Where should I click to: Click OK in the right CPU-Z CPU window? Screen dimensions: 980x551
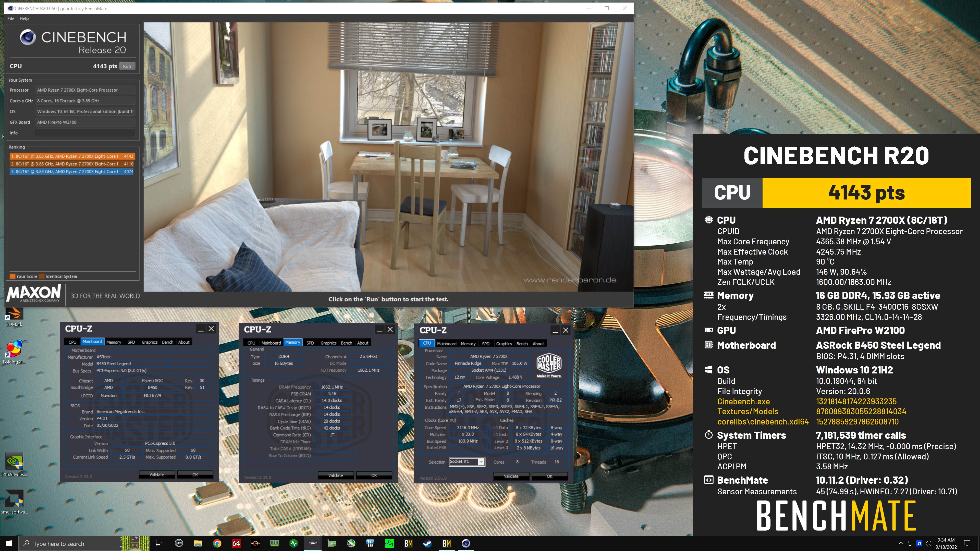[550, 476]
